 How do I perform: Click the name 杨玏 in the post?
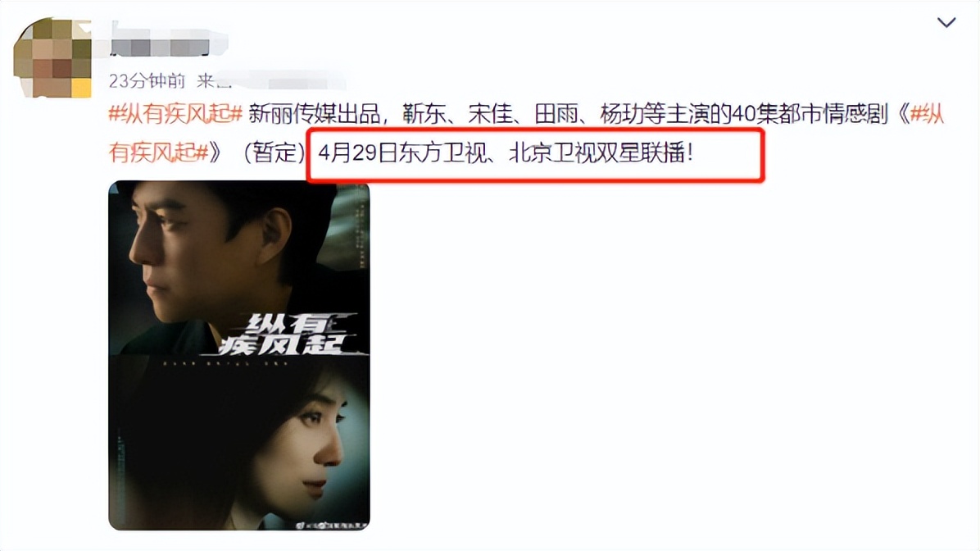[x=622, y=114]
